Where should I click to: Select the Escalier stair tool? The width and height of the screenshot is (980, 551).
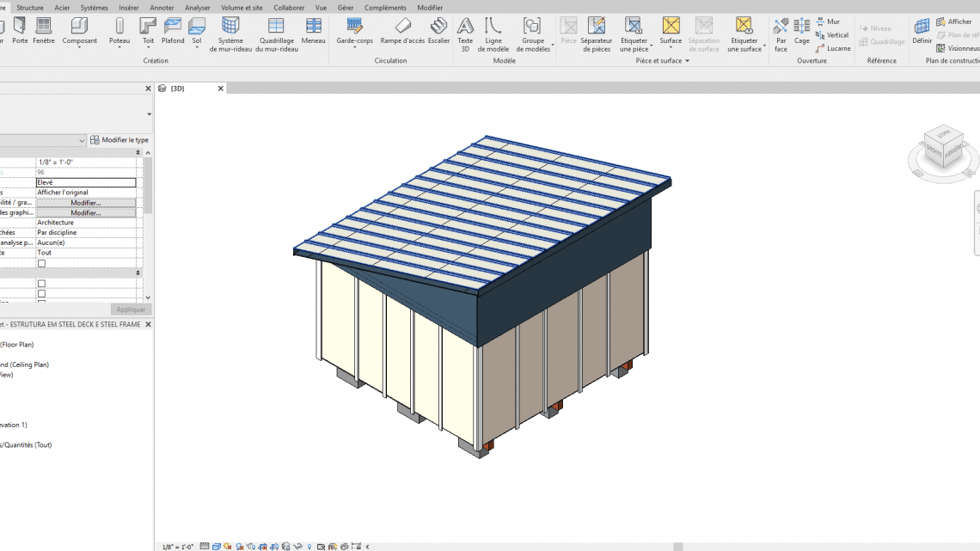click(438, 30)
